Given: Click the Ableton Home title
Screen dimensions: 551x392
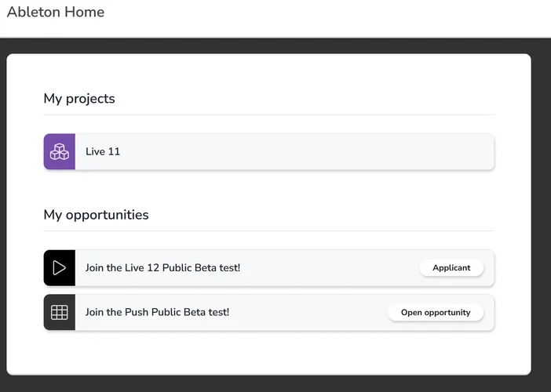Looking at the screenshot, I should [x=56, y=12].
